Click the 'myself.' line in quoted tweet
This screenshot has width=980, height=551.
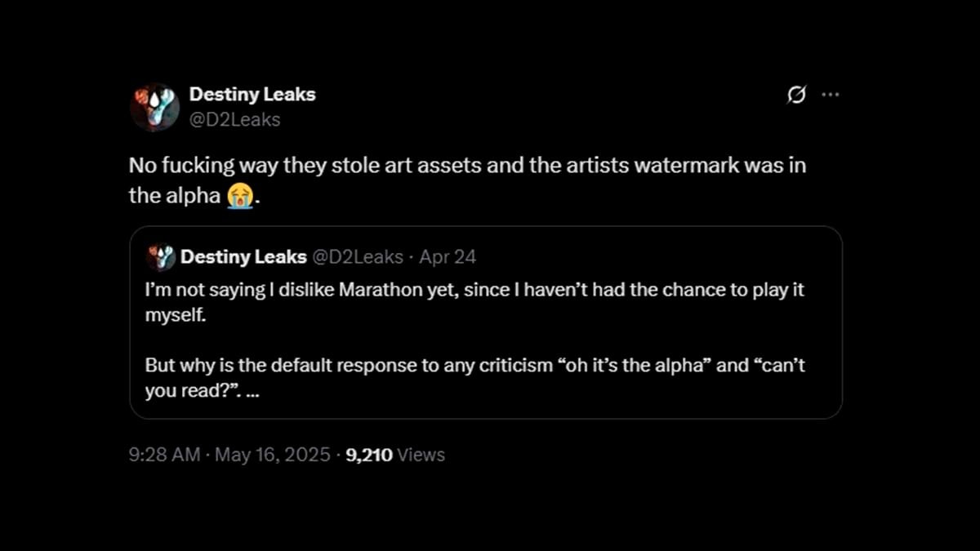click(176, 316)
